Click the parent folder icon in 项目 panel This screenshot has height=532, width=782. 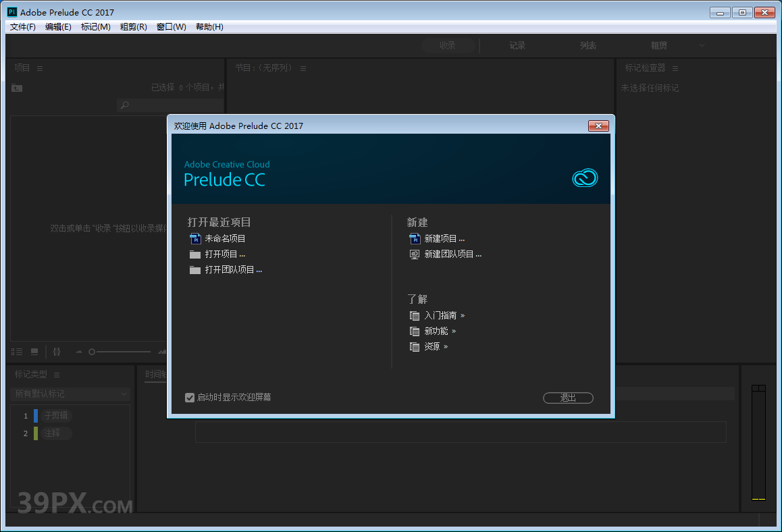[x=17, y=88]
